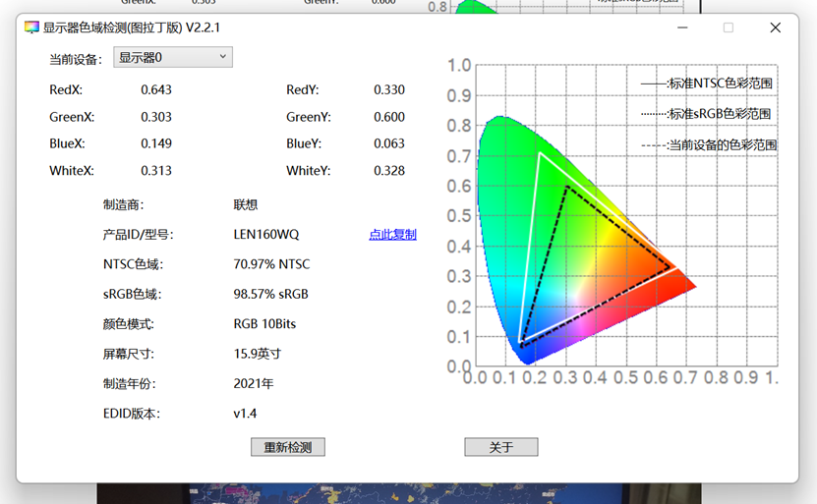Click the EDID version v1.4

tap(245, 414)
